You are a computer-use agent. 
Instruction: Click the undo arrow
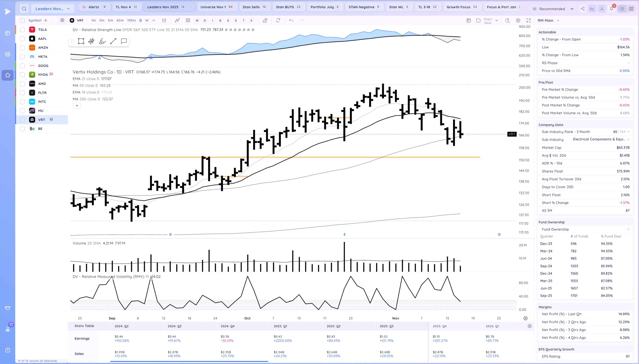point(291,20)
